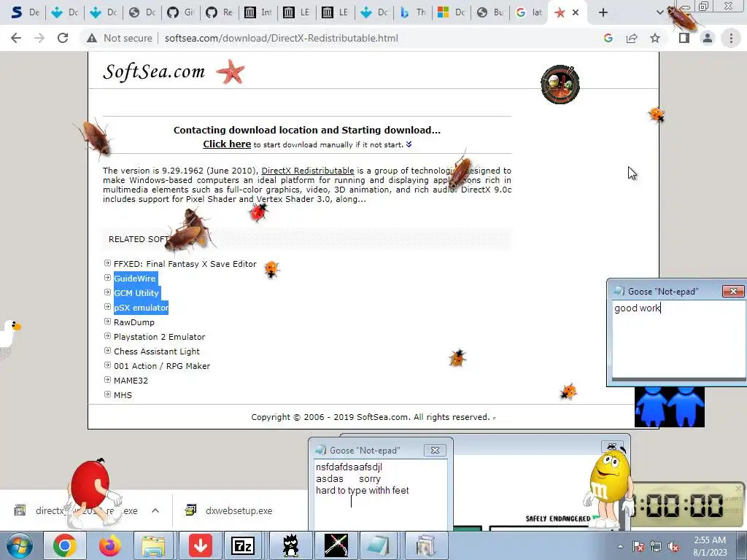Switch to the 'Int' tab
This screenshot has height=560, width=747.
(x=258, y=12)
